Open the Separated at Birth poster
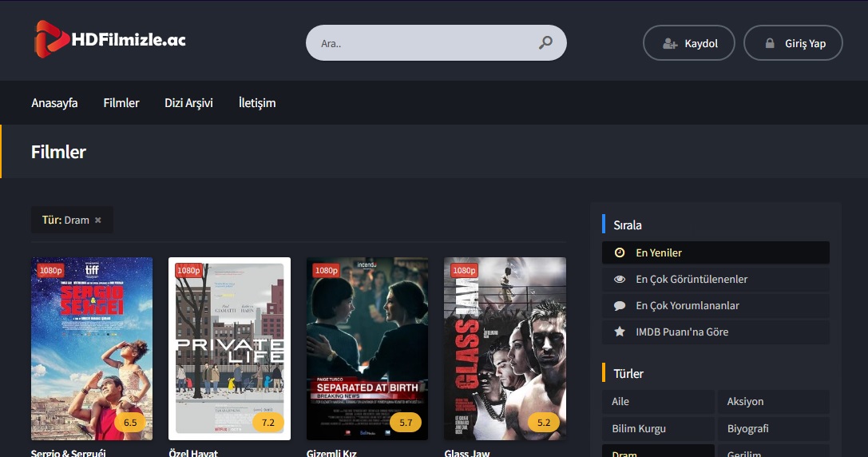This screenshot has height=457, width=868. 367,348
